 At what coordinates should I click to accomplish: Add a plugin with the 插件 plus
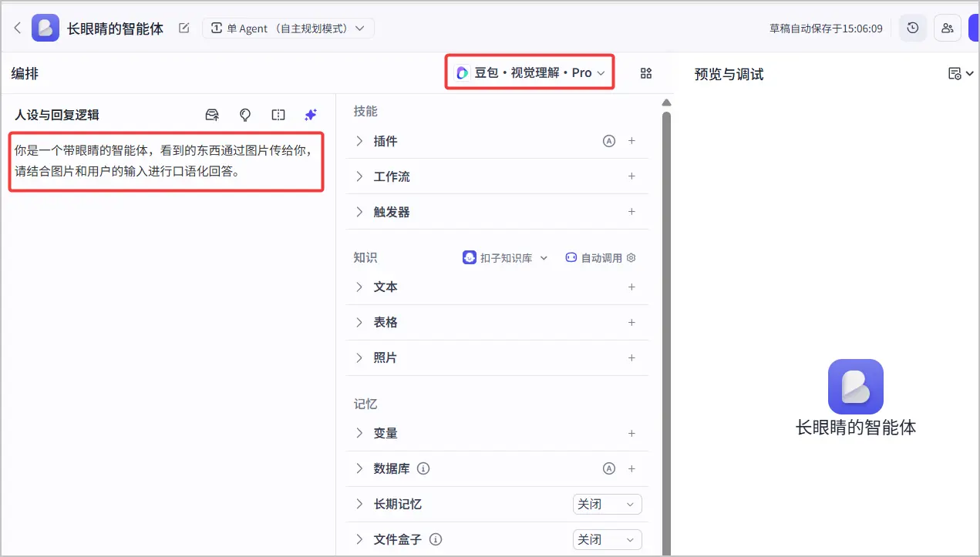tap(631, 141)
